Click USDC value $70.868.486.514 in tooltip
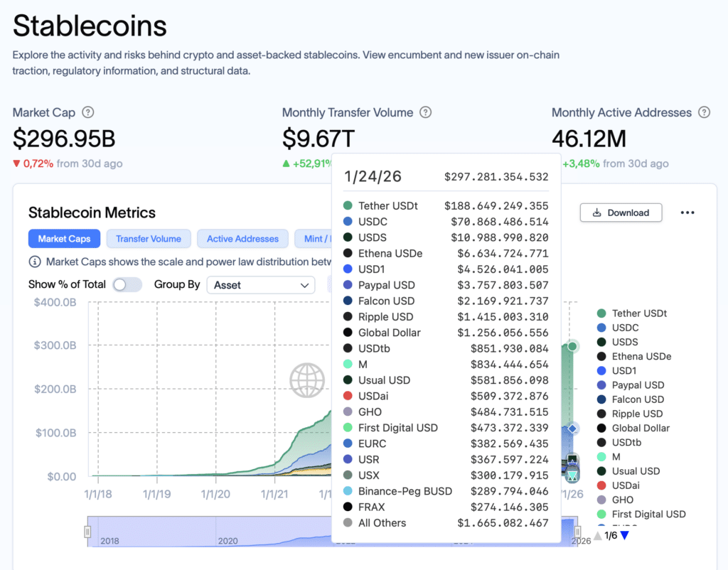This screenshot has height=570, width=728. click(x=500, y=222)
